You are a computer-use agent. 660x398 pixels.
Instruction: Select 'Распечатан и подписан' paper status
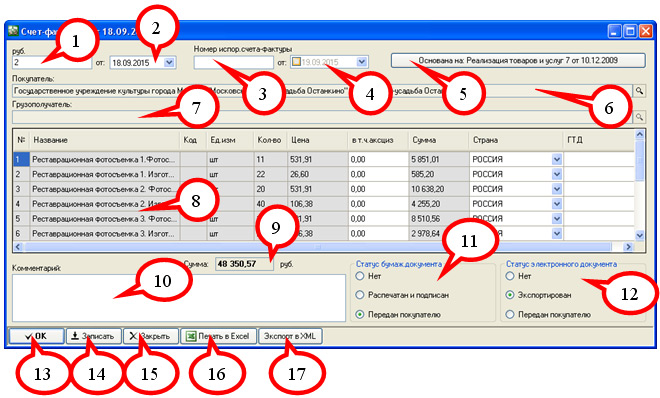[359, 295]
